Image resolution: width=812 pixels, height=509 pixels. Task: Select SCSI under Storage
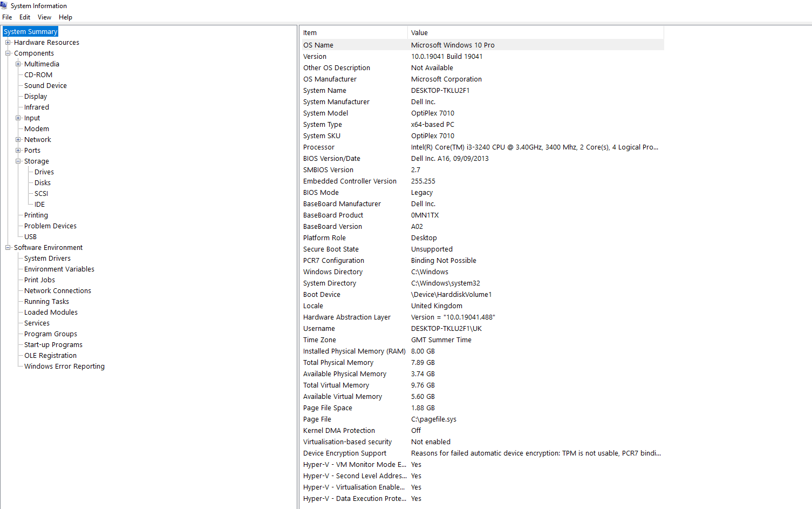click(41, 194)
